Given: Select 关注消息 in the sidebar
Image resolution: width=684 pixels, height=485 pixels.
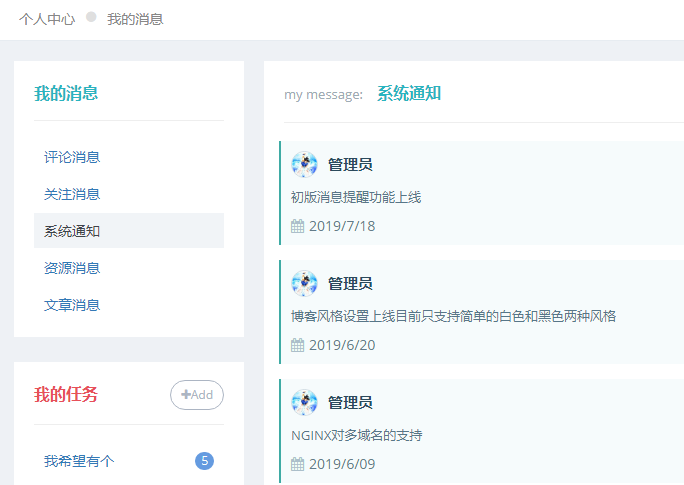Looking at the screenshot, I should pyautogui.click(x=72, y=194).
